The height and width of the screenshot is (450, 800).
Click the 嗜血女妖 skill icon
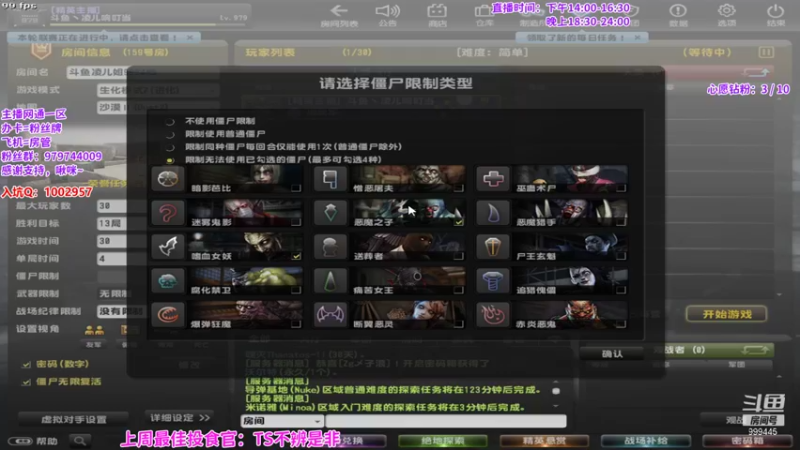pos(168,247)
